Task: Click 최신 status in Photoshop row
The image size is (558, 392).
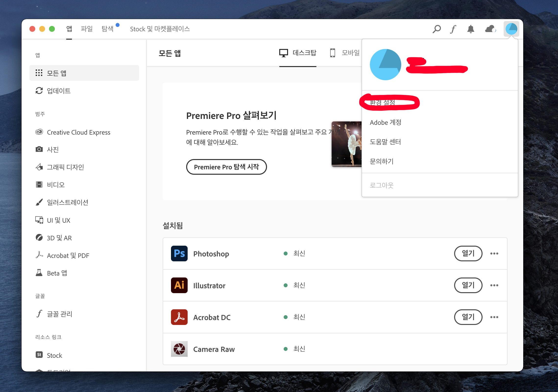Action: pos(299,253)
